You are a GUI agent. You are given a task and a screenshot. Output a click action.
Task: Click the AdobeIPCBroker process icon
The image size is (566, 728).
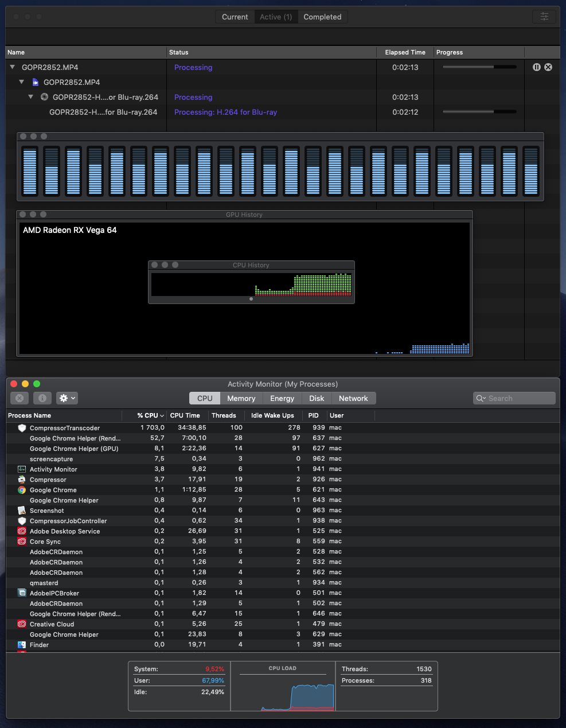tap(22, 593)
